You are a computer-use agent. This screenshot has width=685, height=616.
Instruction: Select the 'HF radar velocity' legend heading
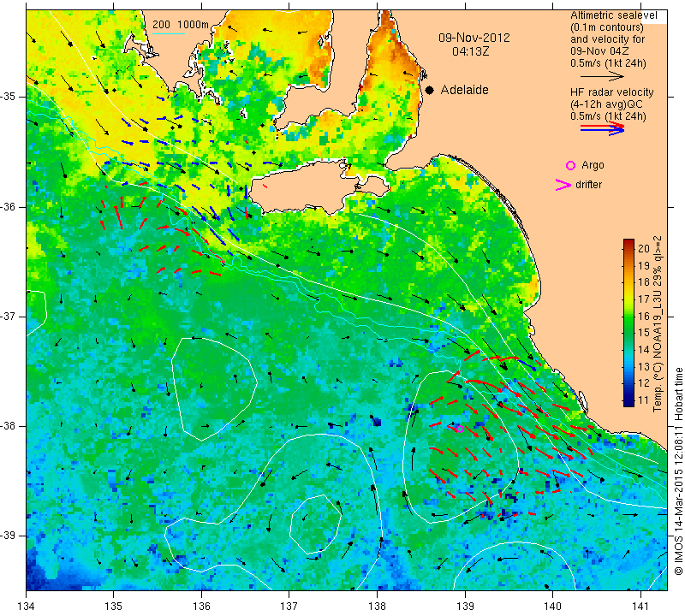[x=611, y=92]
